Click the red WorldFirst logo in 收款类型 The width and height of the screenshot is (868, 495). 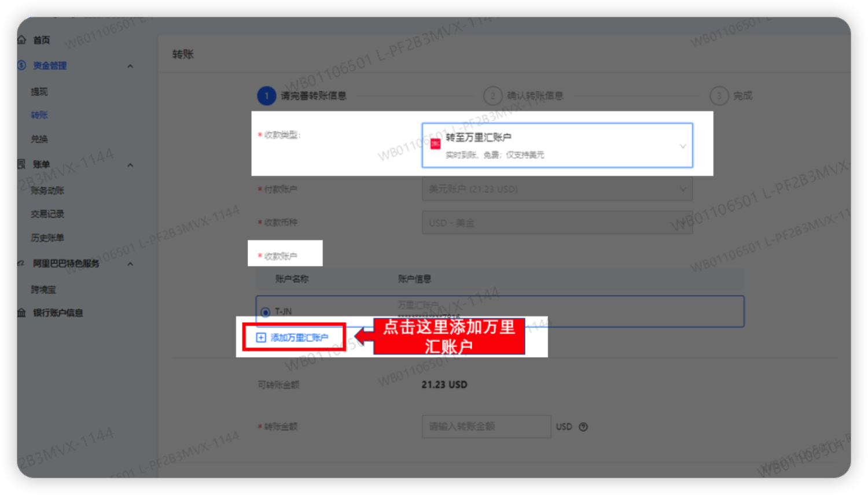click(436, 144)
